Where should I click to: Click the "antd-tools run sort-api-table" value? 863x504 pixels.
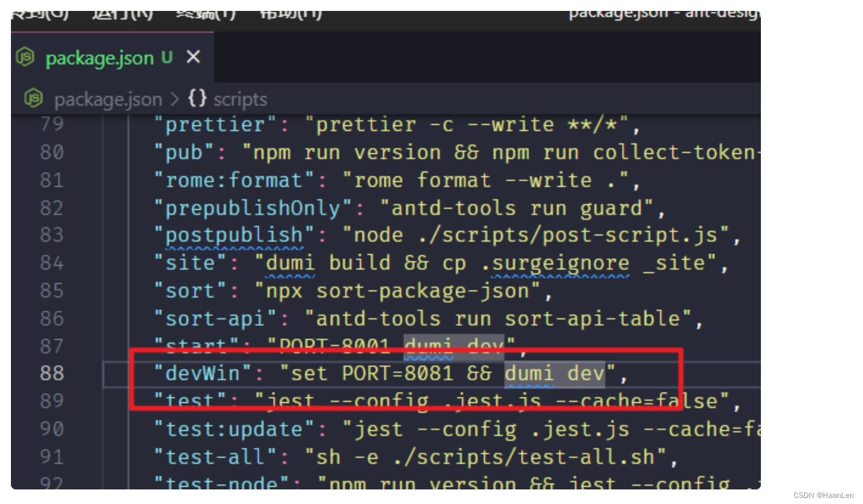pos(498,319)
